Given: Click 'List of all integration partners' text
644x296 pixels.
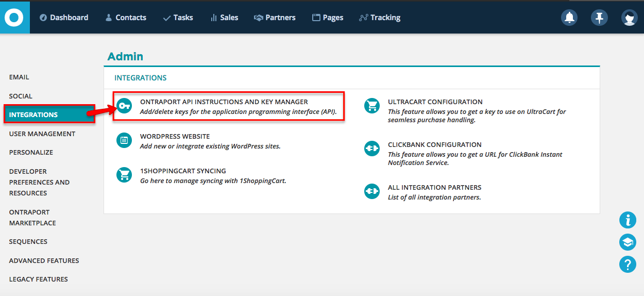Looking at the screenshot, I should (434, 198).
